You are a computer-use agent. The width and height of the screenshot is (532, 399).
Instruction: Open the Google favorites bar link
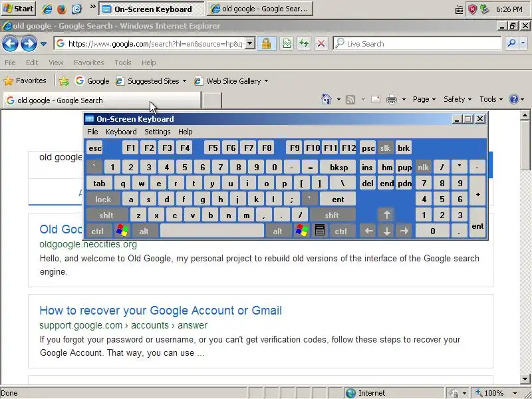(x=92, y=80)
